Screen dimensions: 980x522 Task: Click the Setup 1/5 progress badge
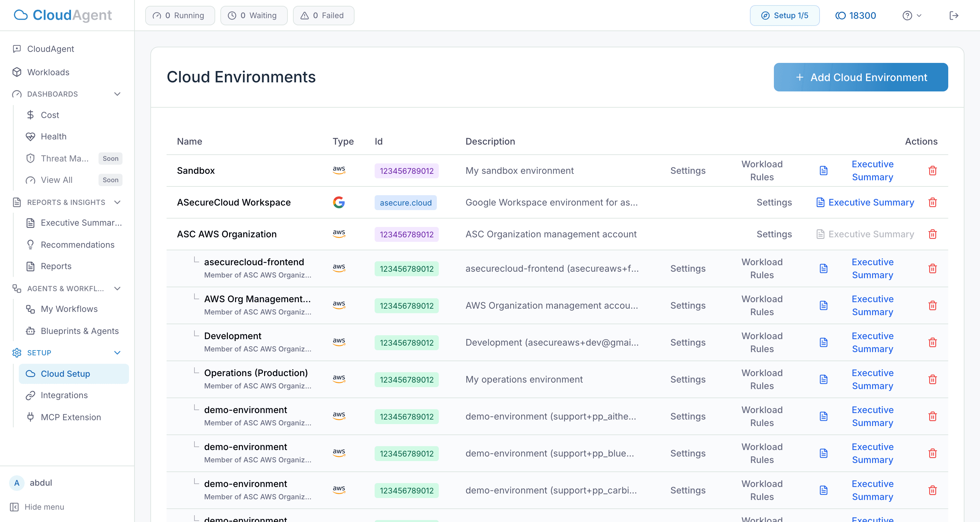pyautogui.click(x=785, y=16)
